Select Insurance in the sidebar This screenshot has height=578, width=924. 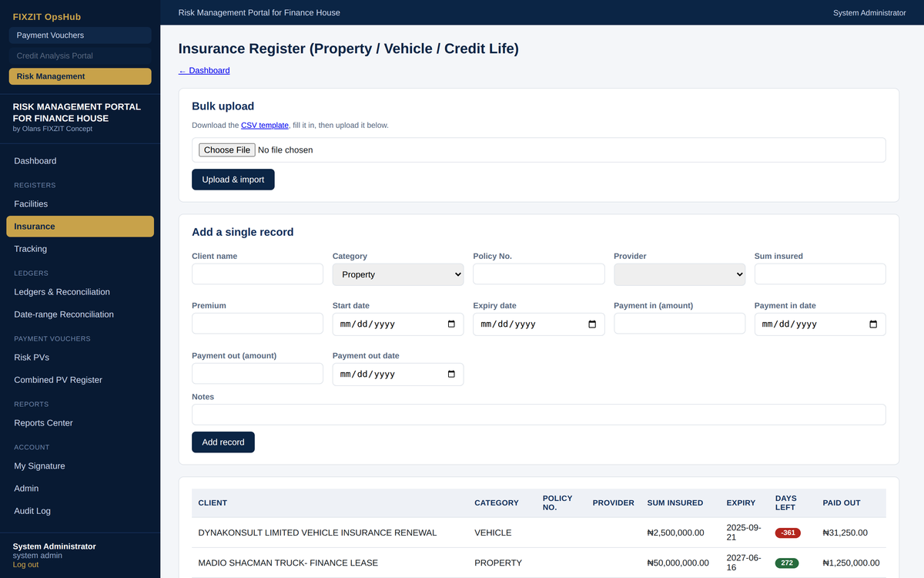pos(80,227)
